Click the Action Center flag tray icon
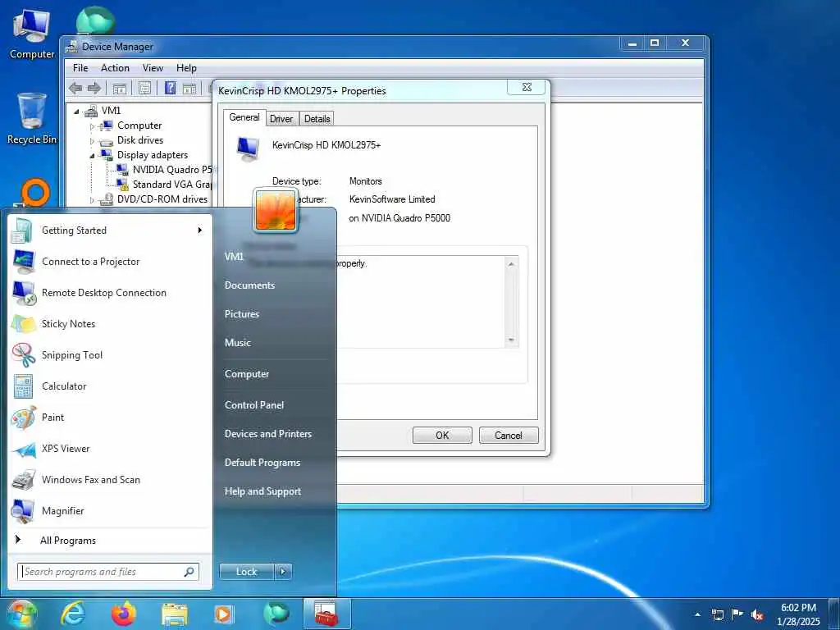Screen dimensions: 840x630 [x=737, y=614]
